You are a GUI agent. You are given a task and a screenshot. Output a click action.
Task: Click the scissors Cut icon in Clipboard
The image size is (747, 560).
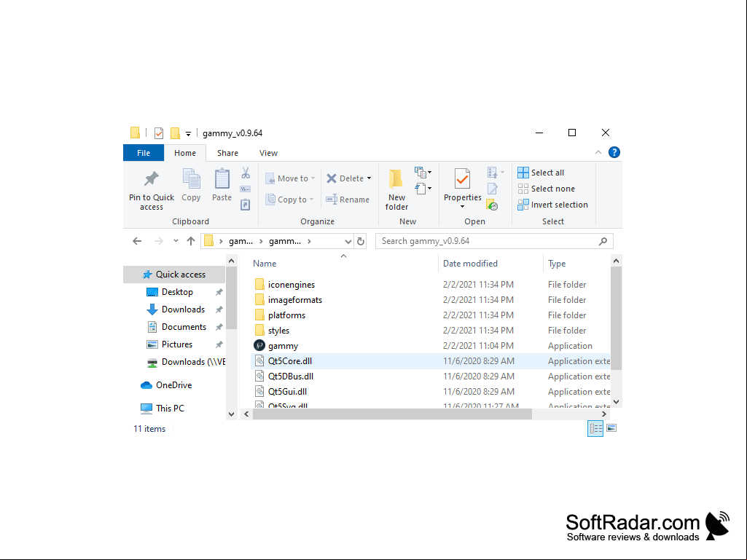tap(246, 173)
